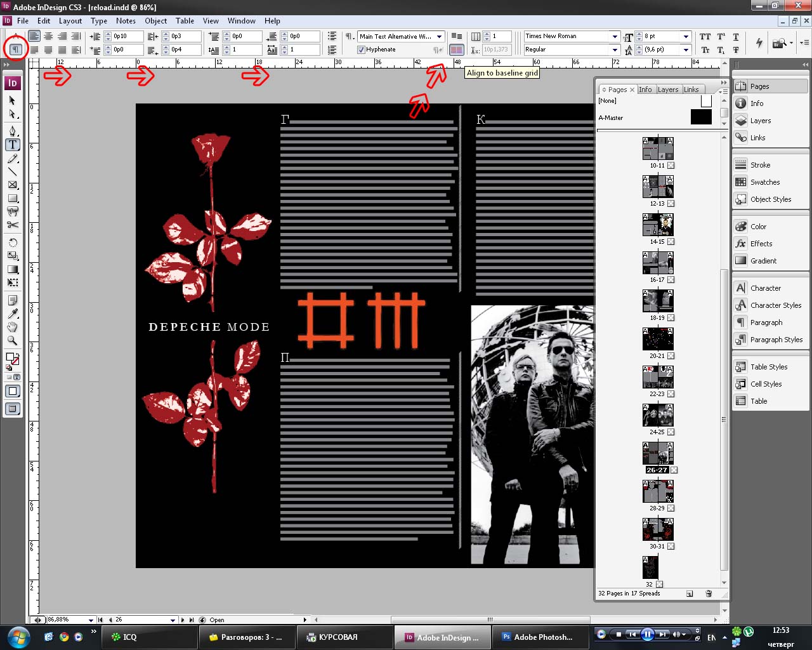The width and height of the screenshot is (812, 650).
Task: Apply Subscript formatting
Action: coord(721,50)
